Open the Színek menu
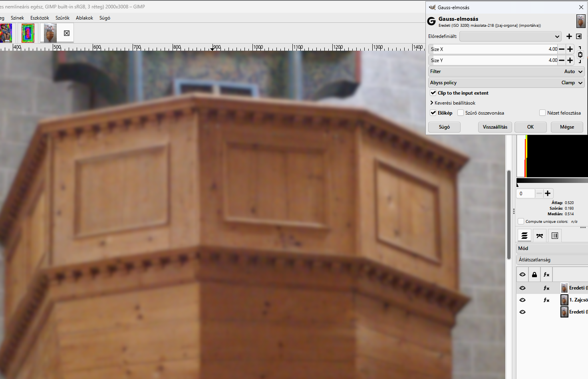Image resolution: width=588 pixels, height=379 pixels. (17, 18)
